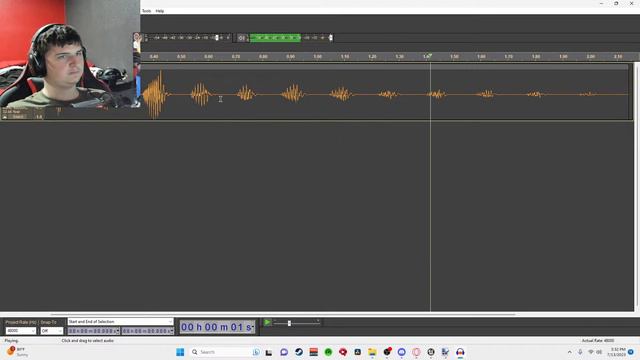Open the icon left of Audacity in taskbar
The image size is (640, 360).
click(x=445, y=352)
